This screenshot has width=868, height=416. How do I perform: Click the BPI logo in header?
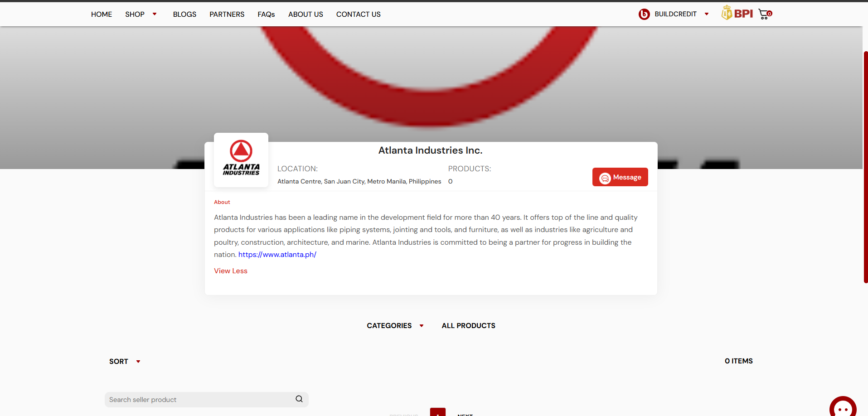(x=737, y=14)
